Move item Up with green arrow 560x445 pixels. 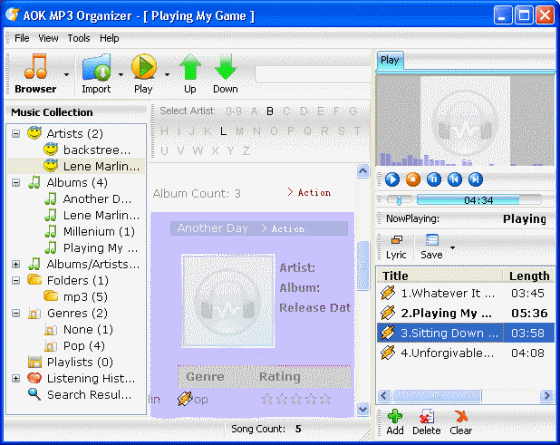190,66
